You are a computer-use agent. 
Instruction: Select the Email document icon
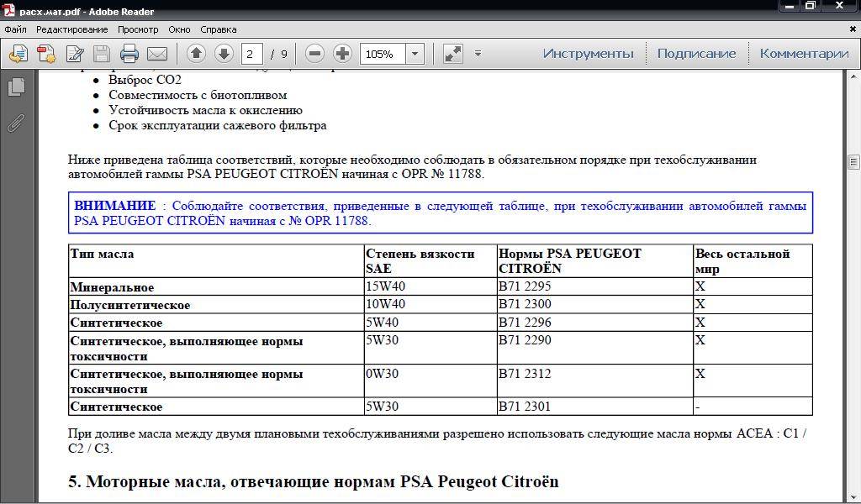156,53
